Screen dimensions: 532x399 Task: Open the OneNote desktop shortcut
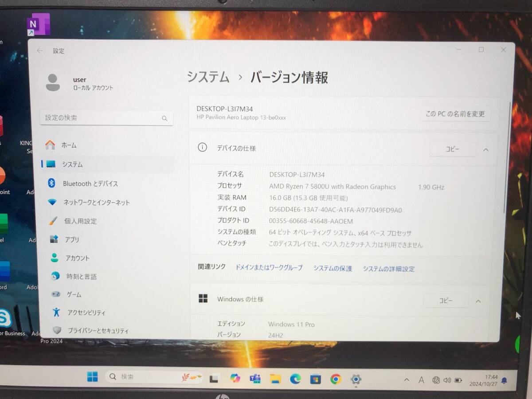pos(38,24)
